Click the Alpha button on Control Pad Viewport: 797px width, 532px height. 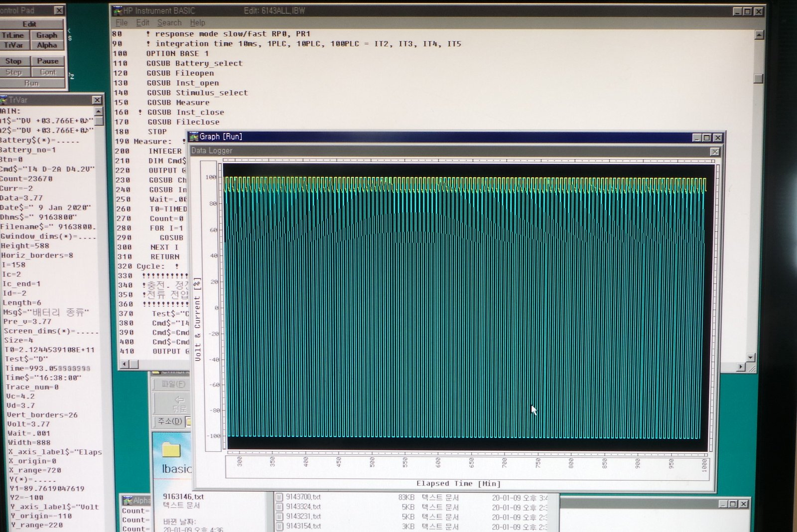coord(47,45)
